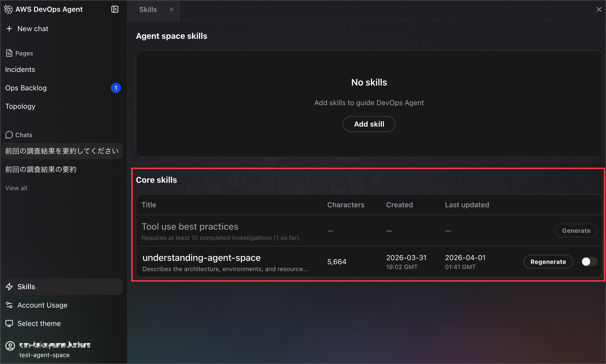Click the Skills lightning icon

pyautogui.click(x=9, y=287)
